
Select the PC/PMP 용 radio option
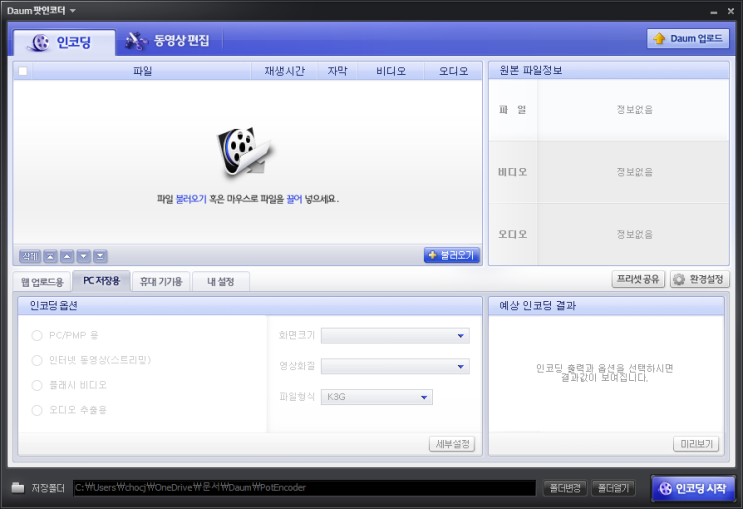coord(37,336)
